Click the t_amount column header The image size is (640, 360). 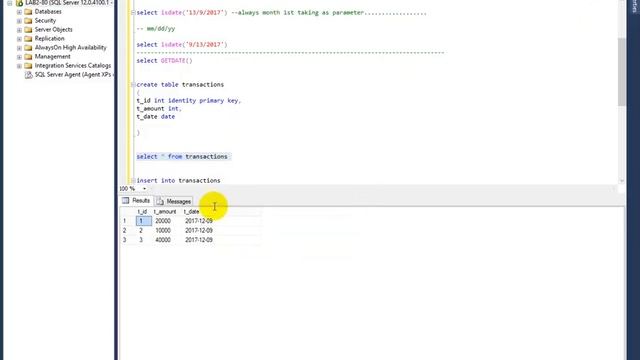point(165,212)
